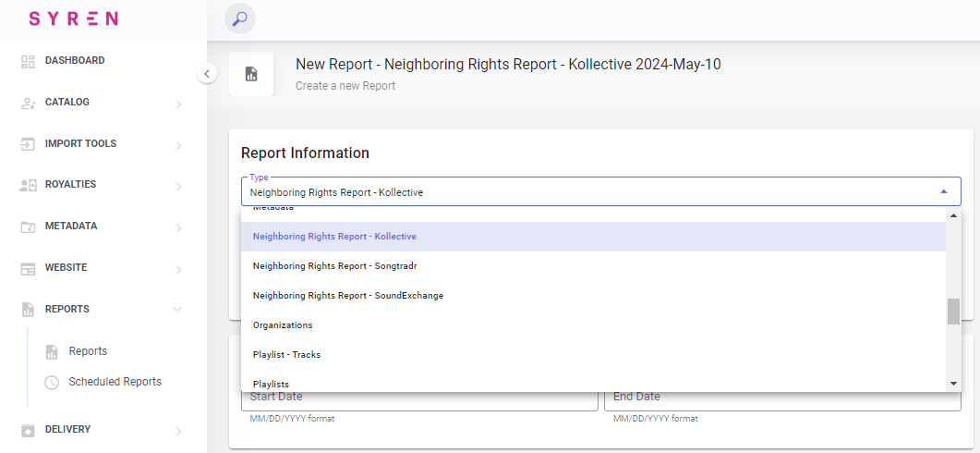Image resolution: width=980 pixels, height=453 pixels.
Task: Click the Scheduled Reports clock icon
Action: point(52,382)
